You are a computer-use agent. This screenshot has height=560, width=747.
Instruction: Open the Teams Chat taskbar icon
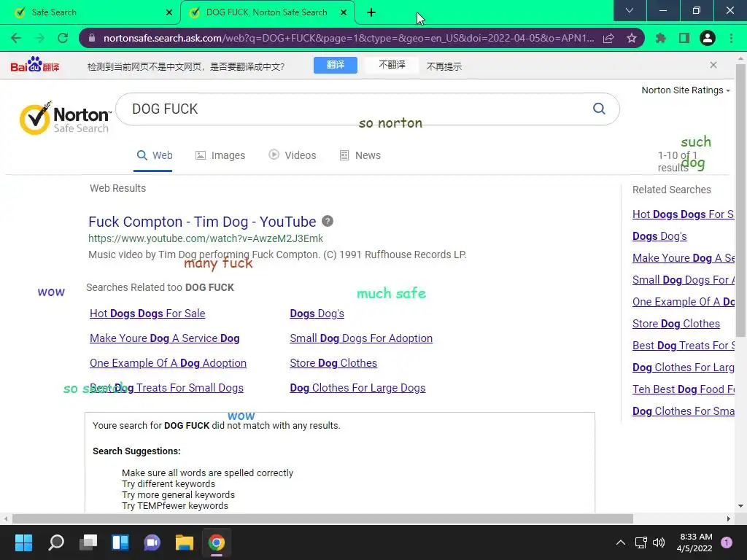coord(152,542)
